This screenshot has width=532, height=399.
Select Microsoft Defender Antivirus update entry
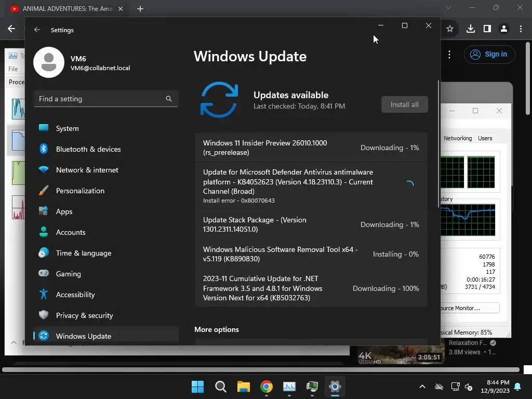point(311,185)
